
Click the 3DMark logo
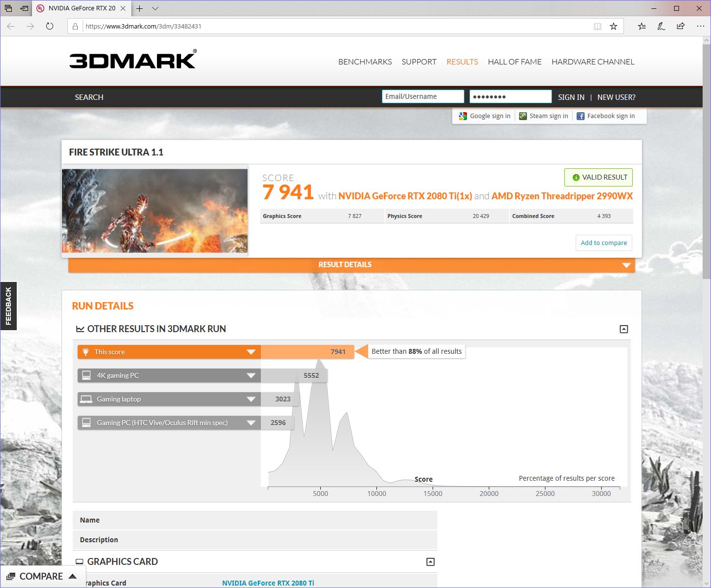[x=133, y=60]
